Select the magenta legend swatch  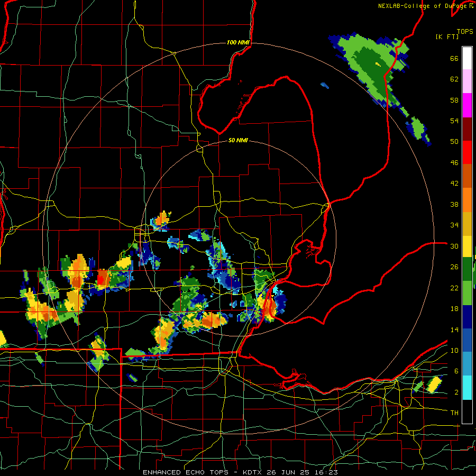(467, 105)
